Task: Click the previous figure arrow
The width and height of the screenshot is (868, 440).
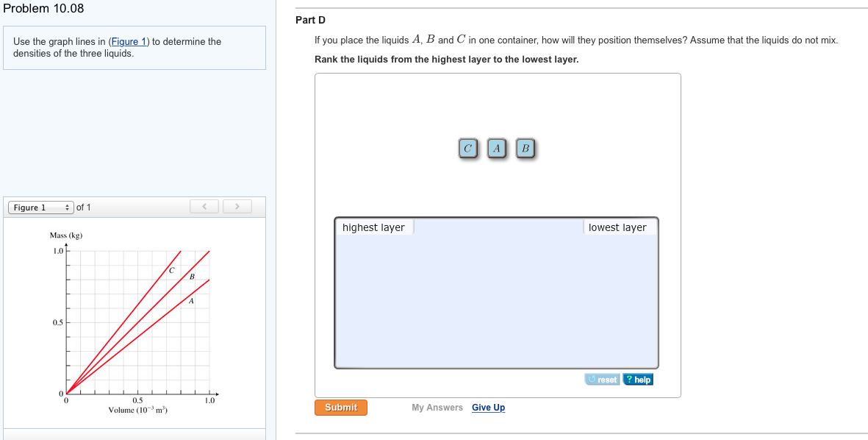Action: tap(204, 206)
